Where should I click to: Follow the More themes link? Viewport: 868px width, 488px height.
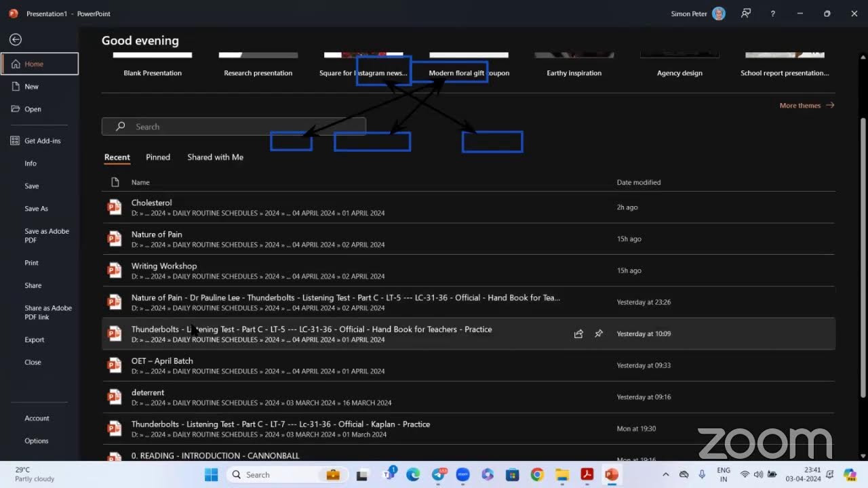click(x=807, y=106)
